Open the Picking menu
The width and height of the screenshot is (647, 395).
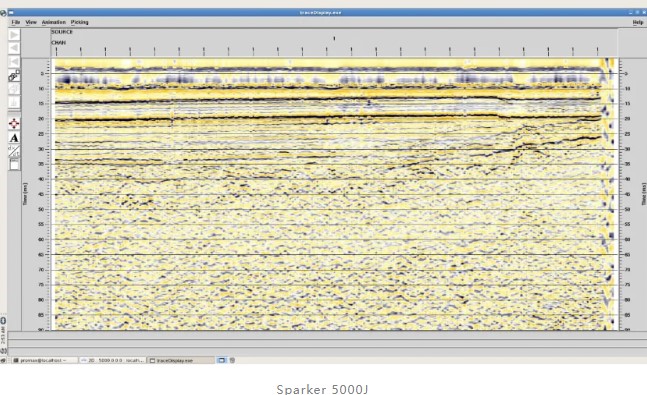[x=80, y=22]
